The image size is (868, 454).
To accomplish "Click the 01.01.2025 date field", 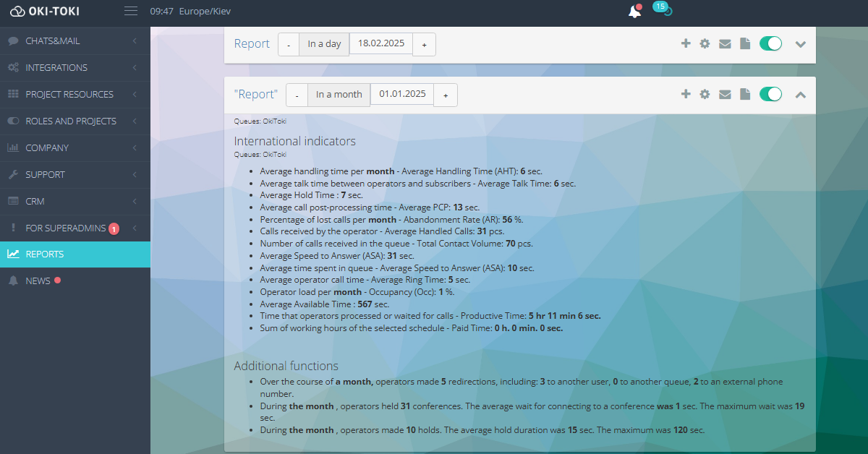I will 401,94.
